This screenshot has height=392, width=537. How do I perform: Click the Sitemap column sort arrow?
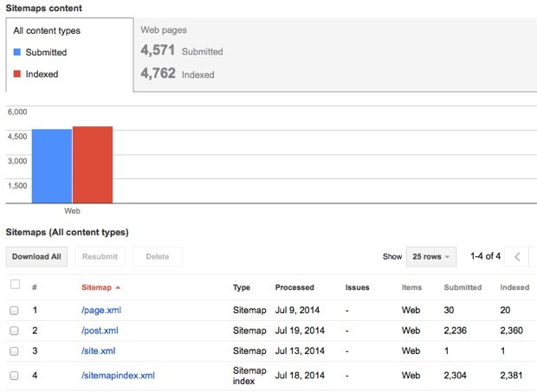click(x=118, y=287)
